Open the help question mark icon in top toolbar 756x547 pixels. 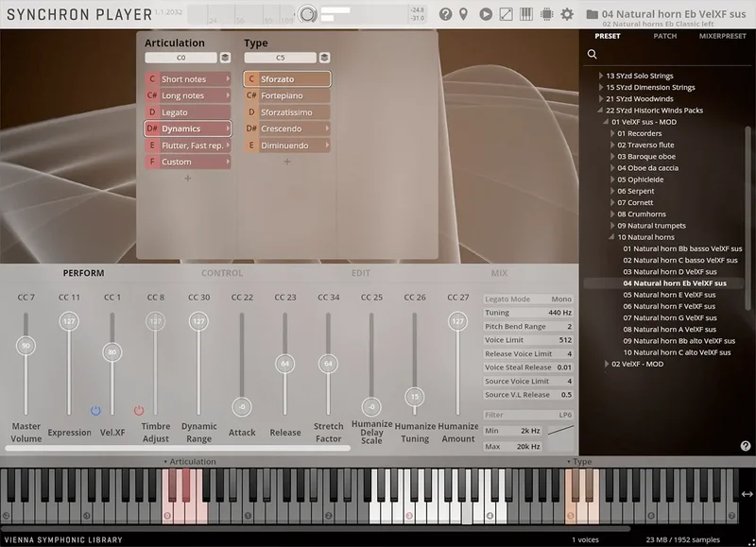pos(445,14)
